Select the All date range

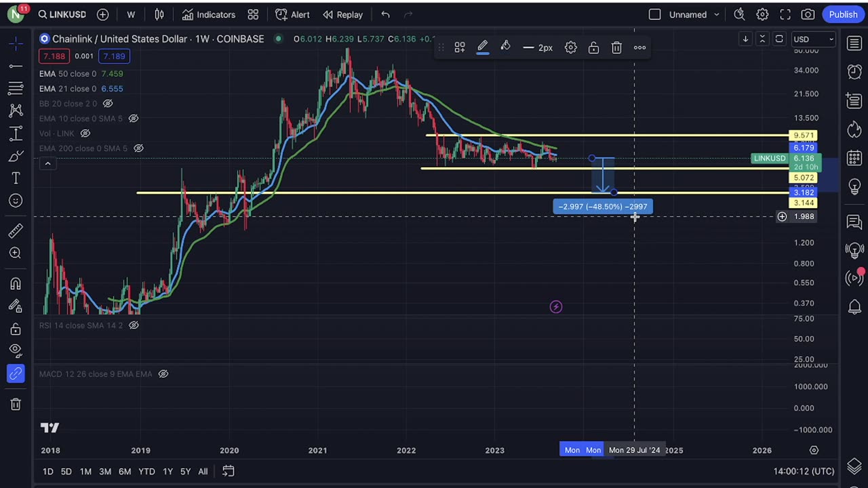(203, 471)
